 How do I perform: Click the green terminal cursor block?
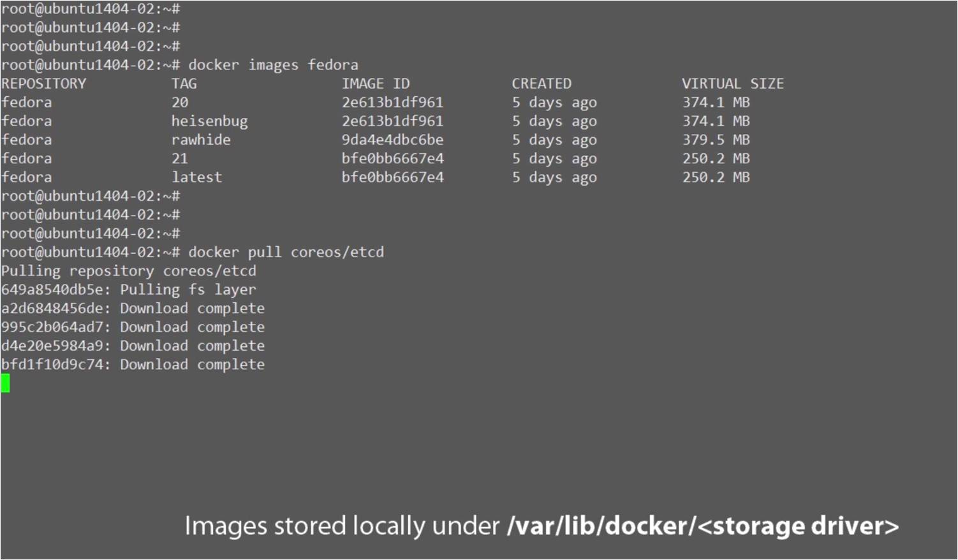click(6, 383)
